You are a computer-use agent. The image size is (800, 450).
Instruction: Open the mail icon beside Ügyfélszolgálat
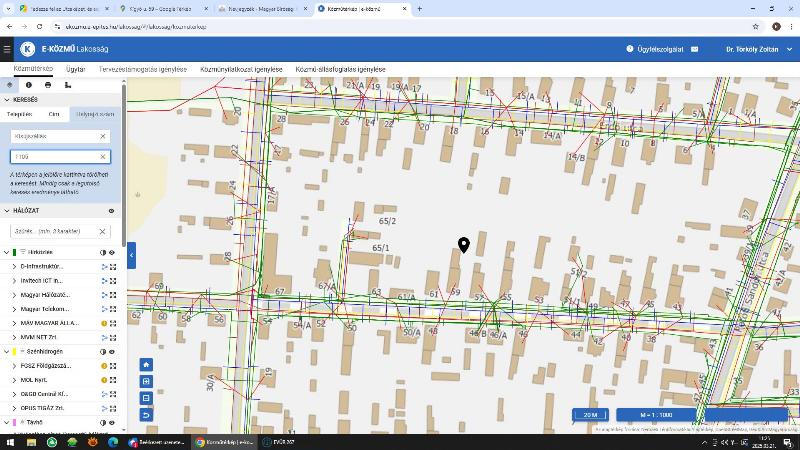[694, 49]
